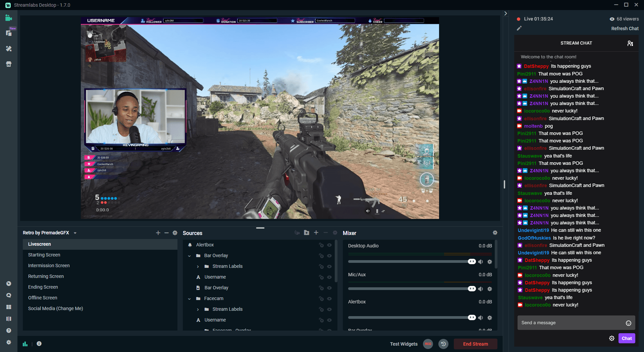
Task: Expand Stream Labels under Facecam
Action: (198, 309)
